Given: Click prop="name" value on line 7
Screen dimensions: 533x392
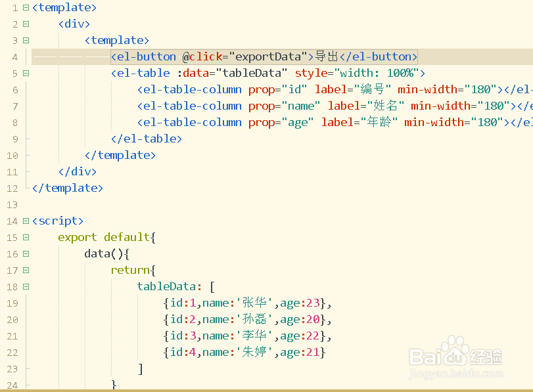Looking at the screenshot, I should coord(301,106).
